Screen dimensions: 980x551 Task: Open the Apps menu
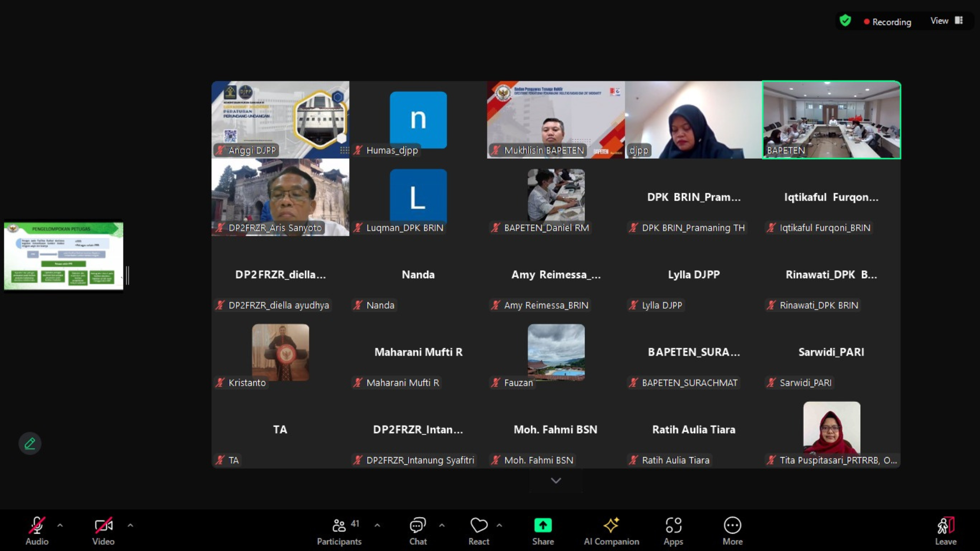(673, 531)
